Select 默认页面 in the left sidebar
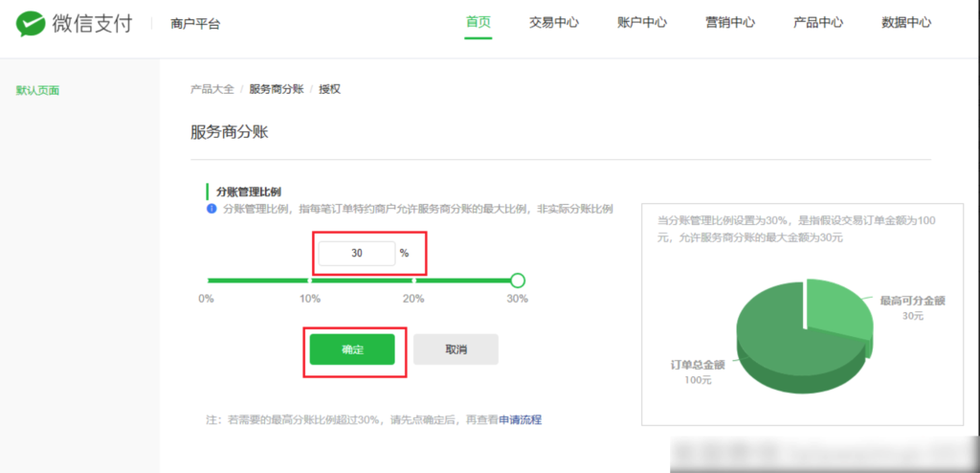The image size is (980, 473). click(37, 91)
